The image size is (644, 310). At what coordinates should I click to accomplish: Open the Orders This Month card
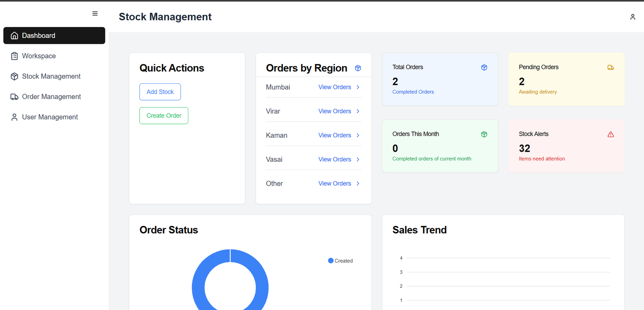coord(440,146)
